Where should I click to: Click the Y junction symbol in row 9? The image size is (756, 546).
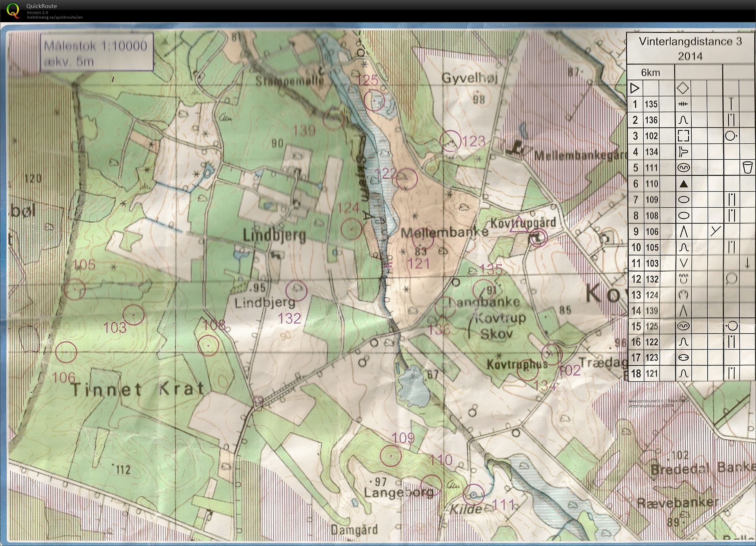[x=715, y=231]
